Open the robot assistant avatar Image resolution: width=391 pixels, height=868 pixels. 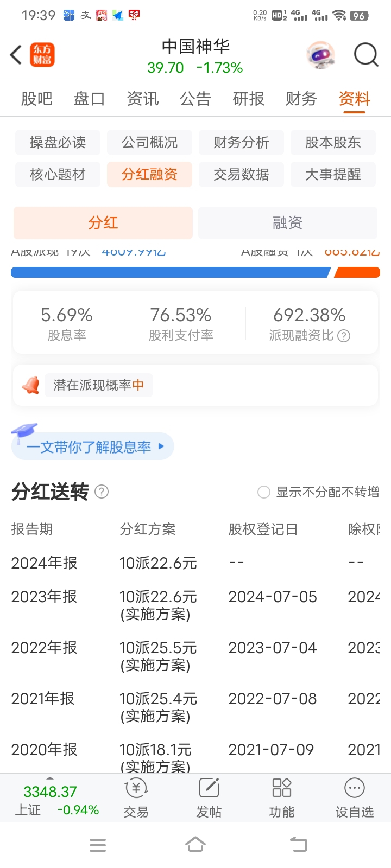point(321,55)
